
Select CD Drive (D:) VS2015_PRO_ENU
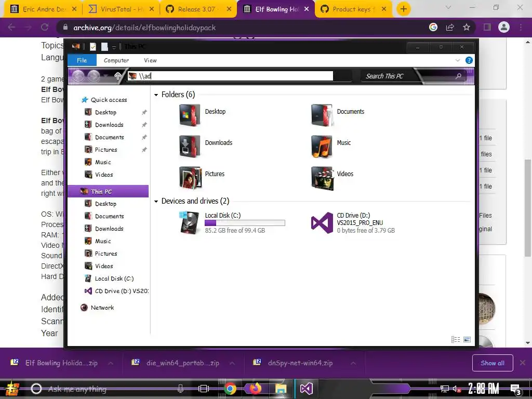(x=353, y=222)
